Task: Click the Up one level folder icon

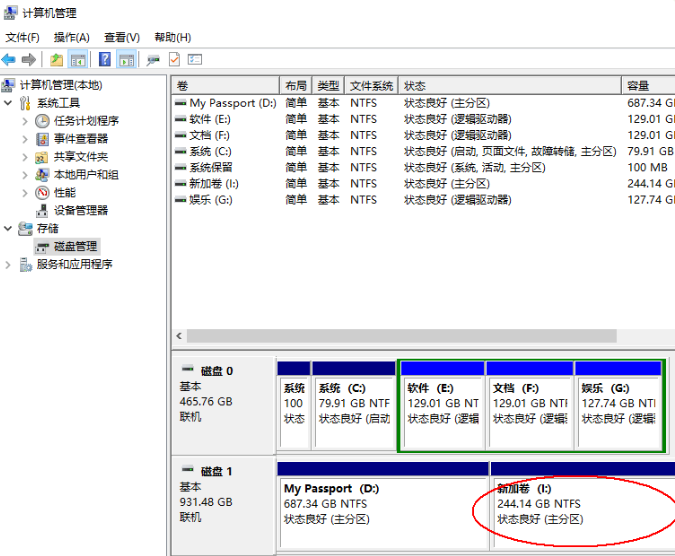Action: click(x=56, y=60)
